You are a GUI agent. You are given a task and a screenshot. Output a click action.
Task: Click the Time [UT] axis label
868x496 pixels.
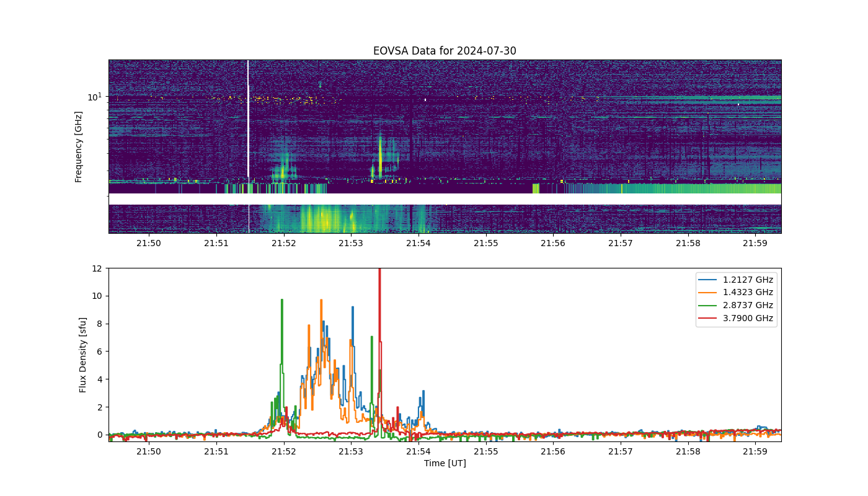pyautogui.click(x=445, y=463)
